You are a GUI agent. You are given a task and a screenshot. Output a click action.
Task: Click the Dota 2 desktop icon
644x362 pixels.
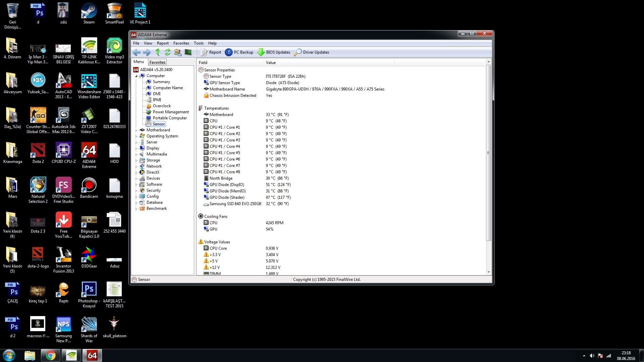(x=38, y=153)
